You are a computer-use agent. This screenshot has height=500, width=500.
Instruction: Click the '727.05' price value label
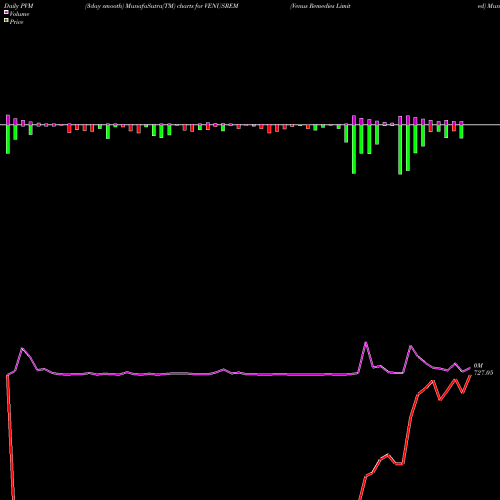(x=483, y=373)
